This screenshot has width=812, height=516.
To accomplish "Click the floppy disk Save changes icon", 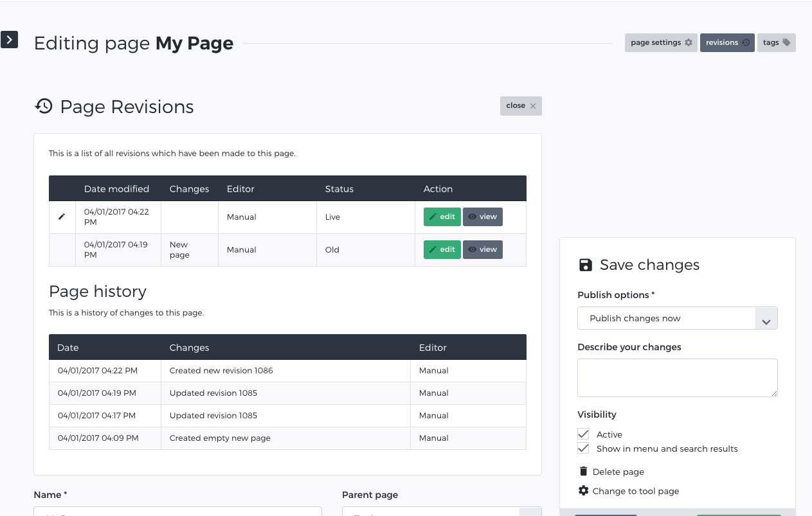I will pos(585,265).
